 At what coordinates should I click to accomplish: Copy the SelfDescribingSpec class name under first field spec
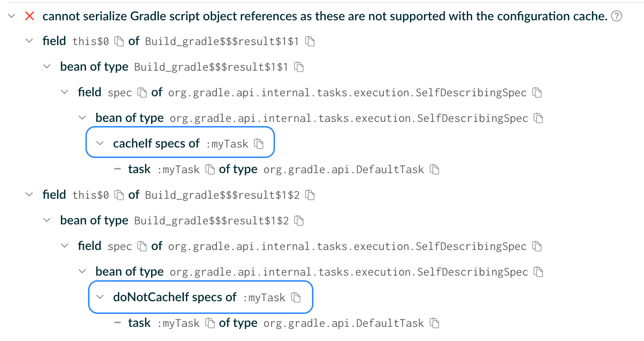pos(537,92)
